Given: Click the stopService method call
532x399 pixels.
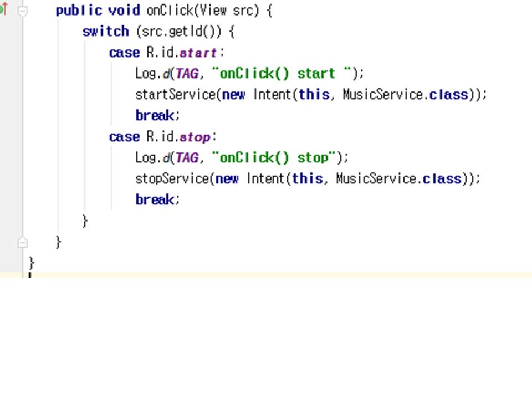Looking at the screenshot, I should (x=172, y=179).
